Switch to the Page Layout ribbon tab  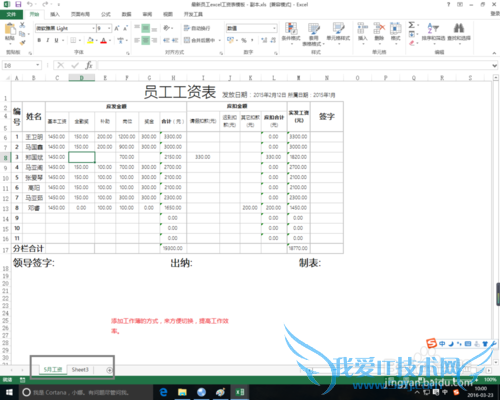tap(80, 14)
